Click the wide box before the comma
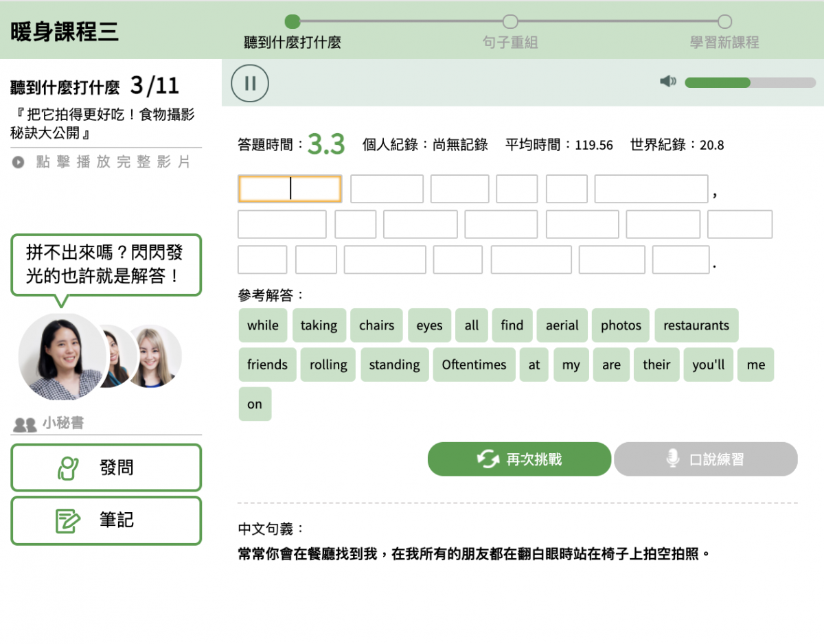 [651, 189]
